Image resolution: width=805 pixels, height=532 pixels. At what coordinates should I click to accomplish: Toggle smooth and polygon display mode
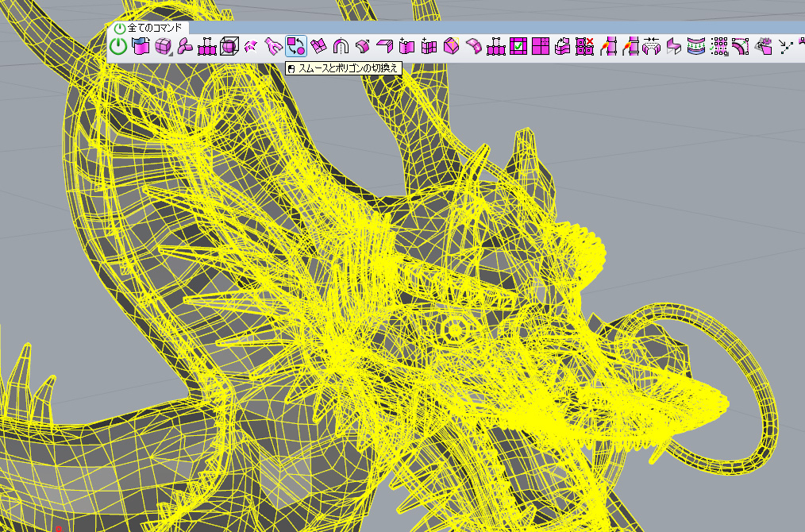(295, 46)
